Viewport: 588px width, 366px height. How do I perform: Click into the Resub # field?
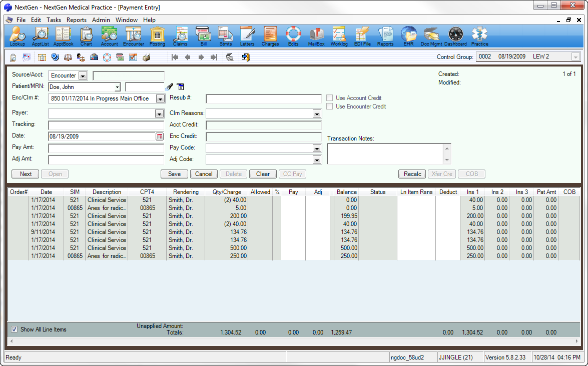coord(264,99)
